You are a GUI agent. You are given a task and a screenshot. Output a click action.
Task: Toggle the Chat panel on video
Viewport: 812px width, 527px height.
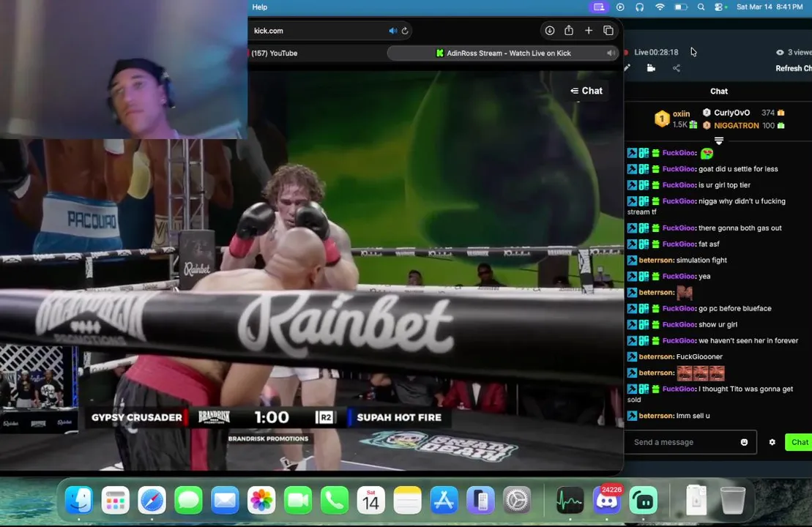click(586, 91)
